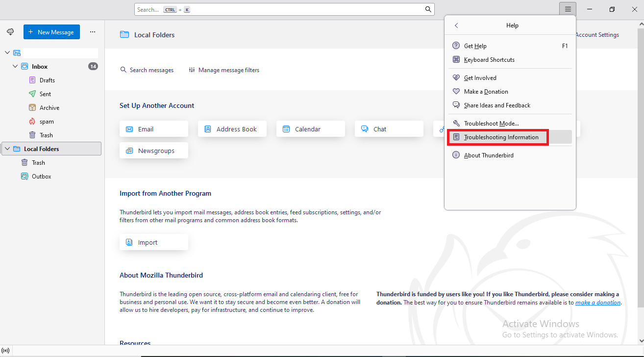Select Troubleshoot Mode menu entry

click(x=510, y=124)
